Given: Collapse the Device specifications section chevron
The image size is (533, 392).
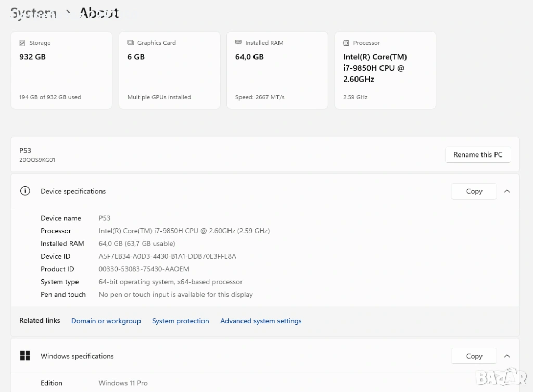Looking at the screenshot, I should [x=507, y=191].
